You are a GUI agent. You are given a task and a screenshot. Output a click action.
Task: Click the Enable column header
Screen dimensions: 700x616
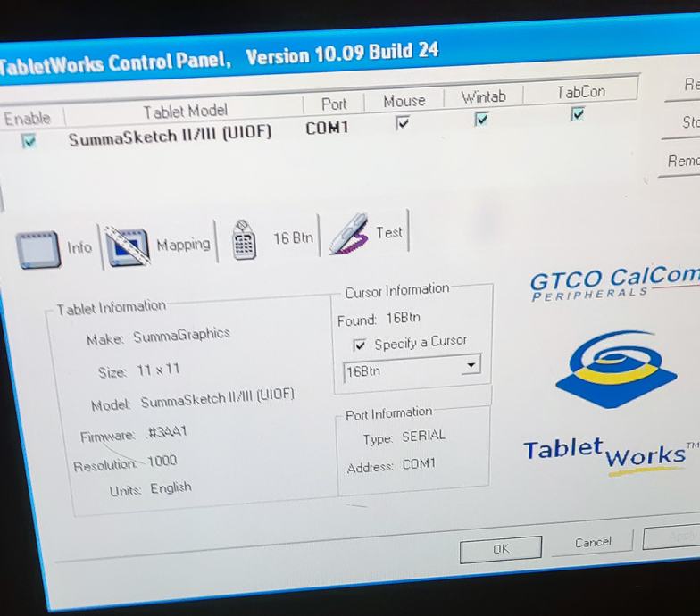pyautogui.click(x=27, y=119)
